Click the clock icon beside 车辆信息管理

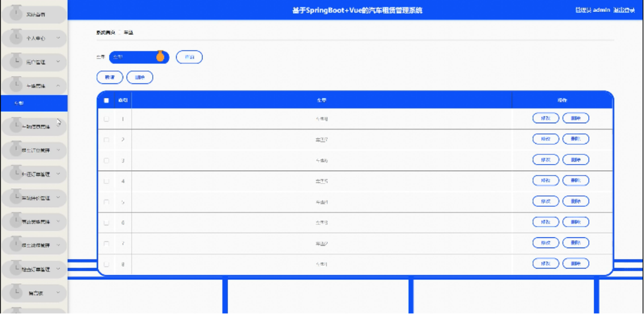pyautogui.click(x=16, y=125)
